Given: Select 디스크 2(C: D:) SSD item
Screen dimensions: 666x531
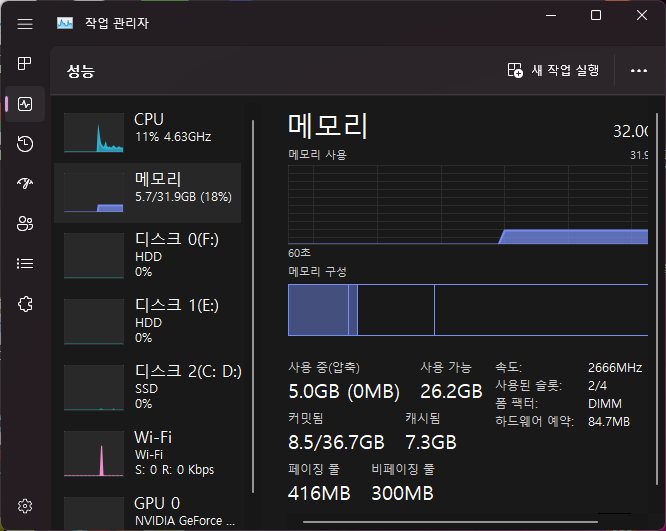Looking at the screenshot, I should (x=147, y=387).
